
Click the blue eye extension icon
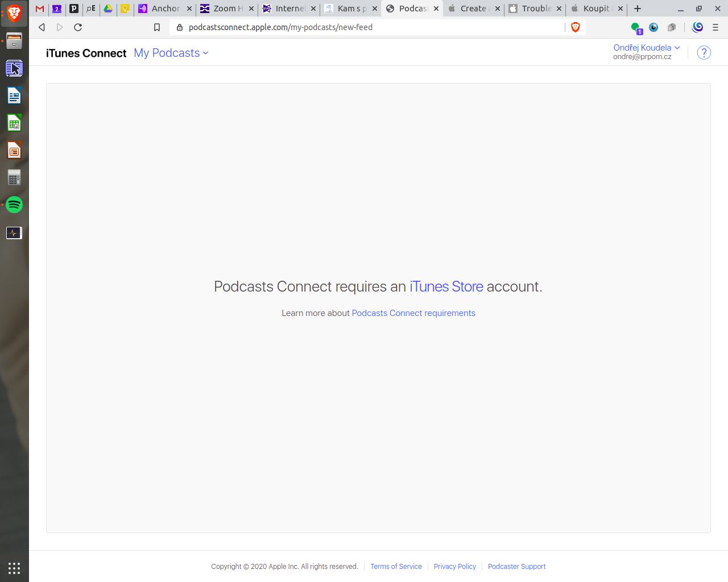tap(653, 27)
